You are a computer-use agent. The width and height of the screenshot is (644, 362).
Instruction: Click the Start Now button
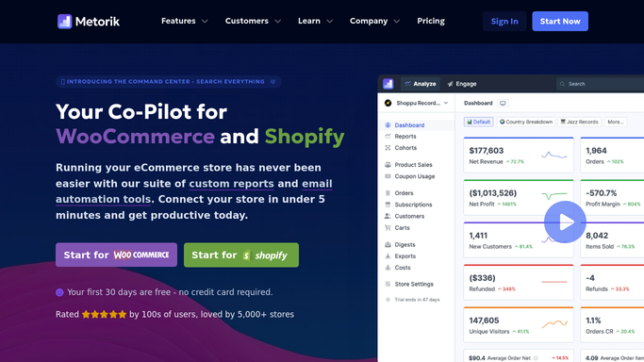[560, 22]
